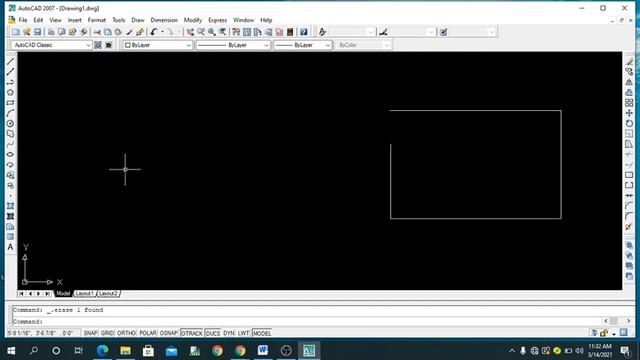Select the Model tab
Image resolution: width=640 pixels, height=360 pixels.
[63, 293]
